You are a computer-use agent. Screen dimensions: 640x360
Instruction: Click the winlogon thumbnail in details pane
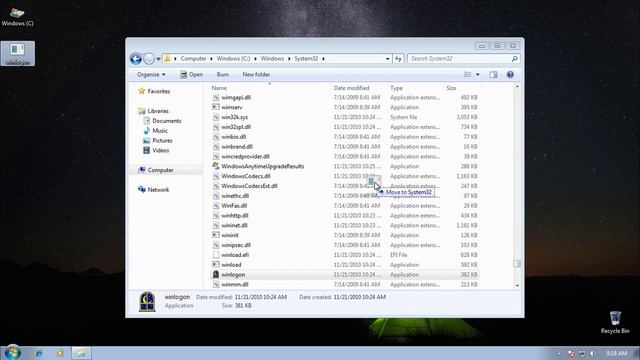pyautogui.click(x=147, y=302)
